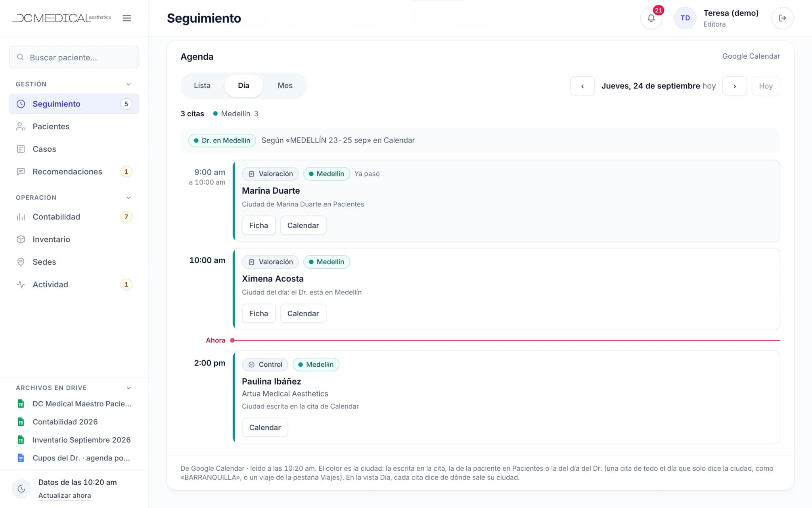Click the Hoy button
This screenshot has height=508, width=812.
[x=766, y=86]
